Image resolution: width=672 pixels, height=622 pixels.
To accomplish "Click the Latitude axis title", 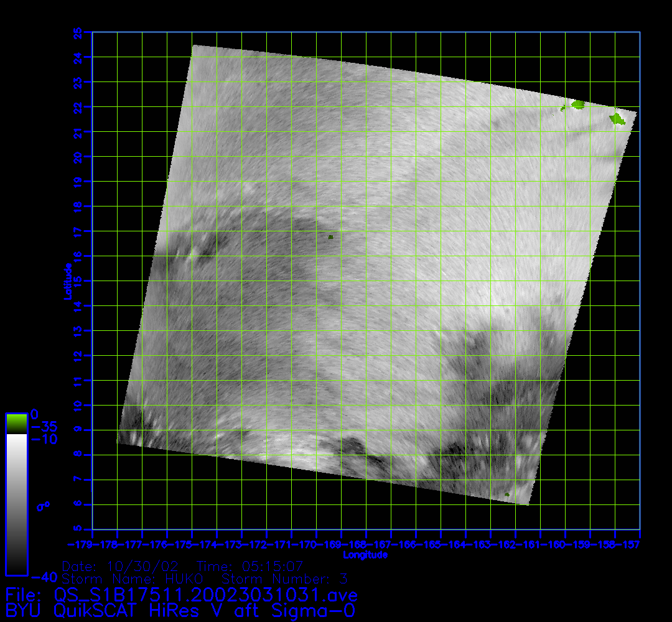I will 67,281.
